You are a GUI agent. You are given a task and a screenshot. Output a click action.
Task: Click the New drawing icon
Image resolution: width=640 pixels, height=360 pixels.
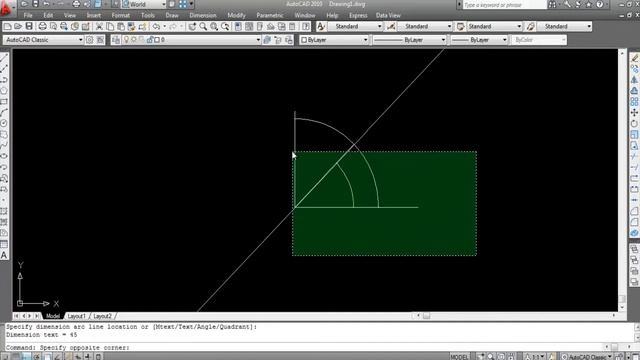7,27
